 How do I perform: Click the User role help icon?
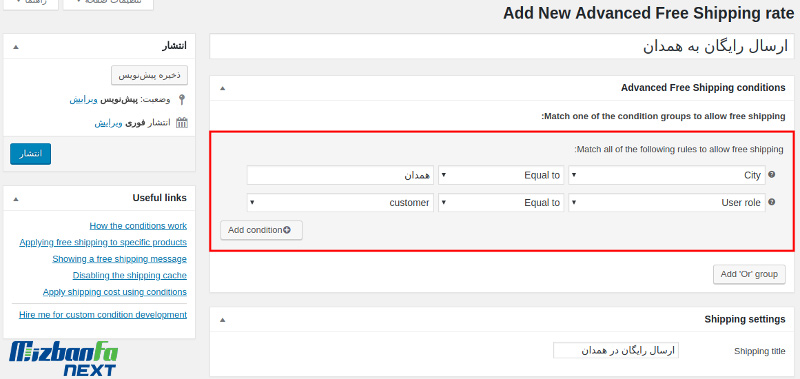(771, 202)
